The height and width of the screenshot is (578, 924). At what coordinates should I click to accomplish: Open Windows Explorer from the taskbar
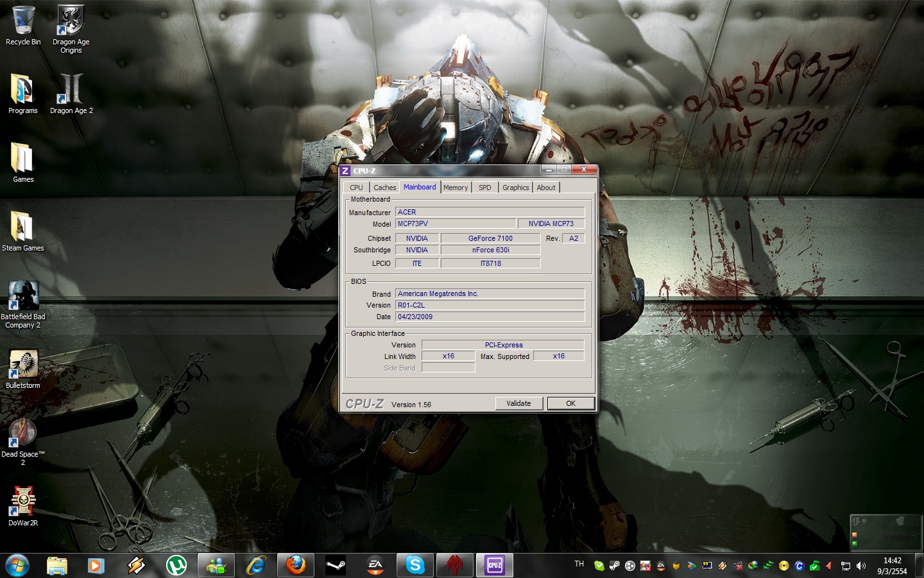57,565
